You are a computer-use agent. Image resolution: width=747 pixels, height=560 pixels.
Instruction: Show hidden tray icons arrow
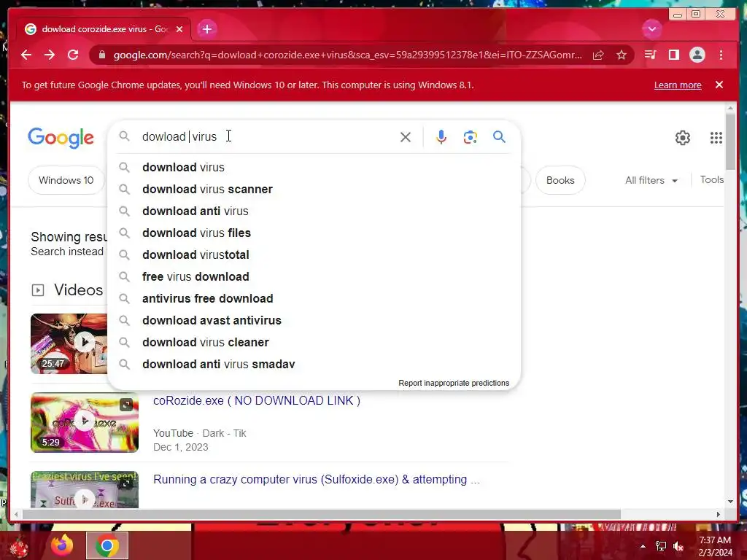[x=643, y=546]
